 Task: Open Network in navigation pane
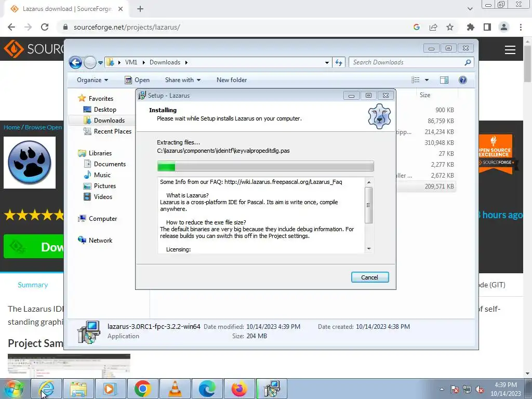pos(100,241)
